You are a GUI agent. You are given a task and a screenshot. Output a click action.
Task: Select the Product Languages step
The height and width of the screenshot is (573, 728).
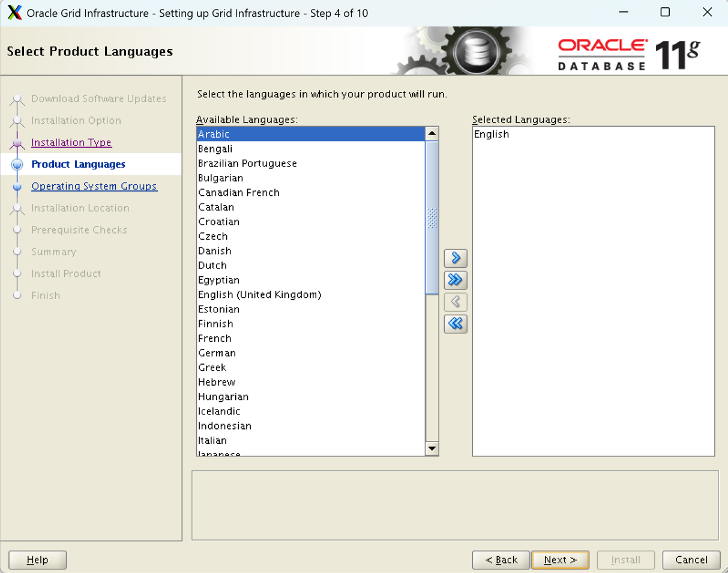coord(78,164)
